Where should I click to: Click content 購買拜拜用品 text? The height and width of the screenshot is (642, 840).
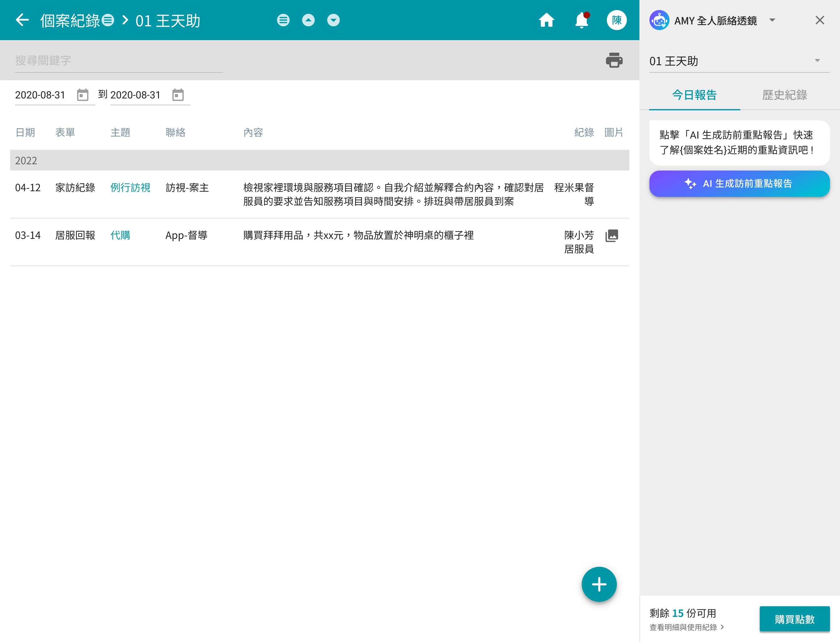358,235
